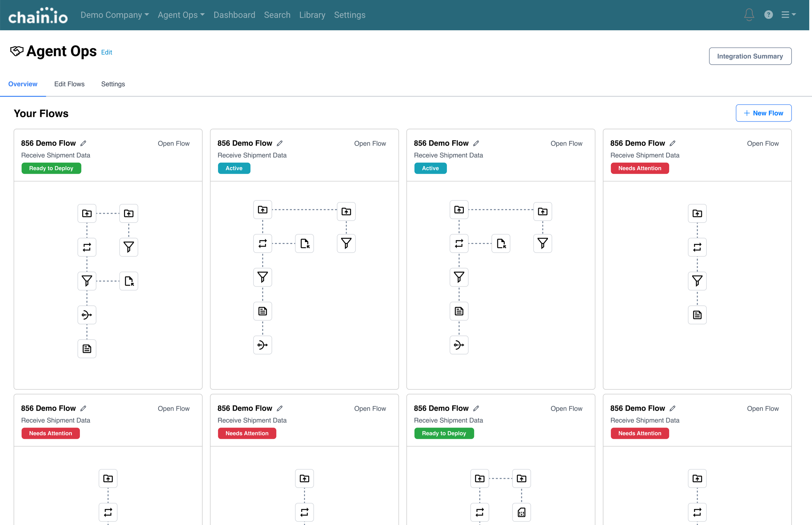This screenshot has height=525, width=812.
Task: Select document node at bottom of fourth flow card
Action: click(697, 315)
